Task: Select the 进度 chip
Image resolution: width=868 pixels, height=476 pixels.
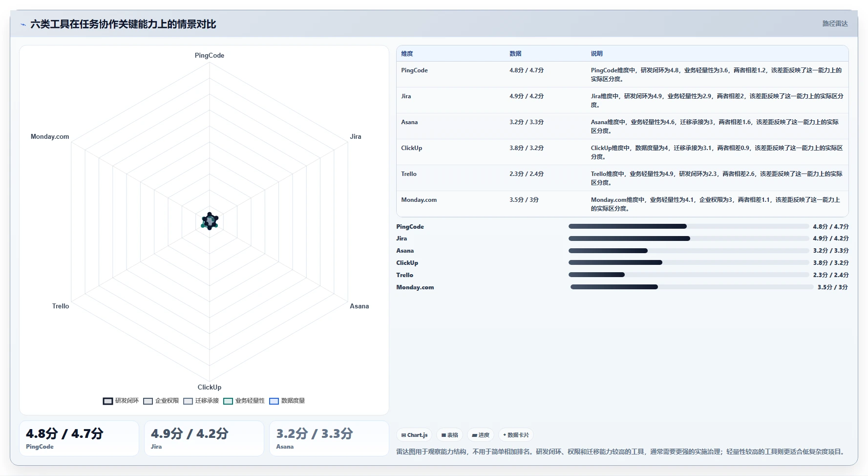Action: pos(481,435)
